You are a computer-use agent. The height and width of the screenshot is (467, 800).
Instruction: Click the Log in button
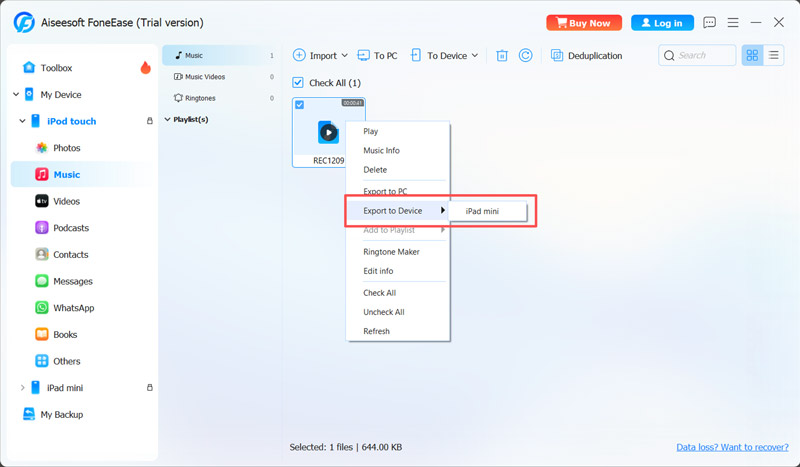662,23
